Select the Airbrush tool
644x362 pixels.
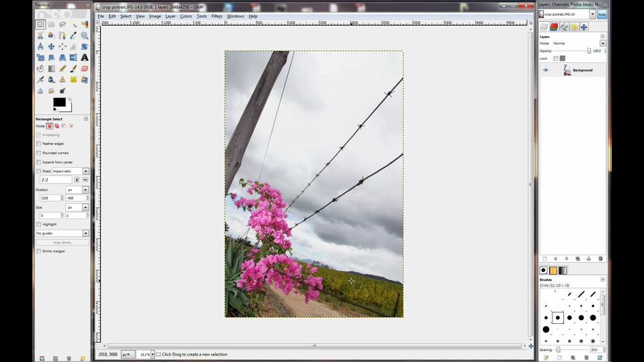pos(40,79)
